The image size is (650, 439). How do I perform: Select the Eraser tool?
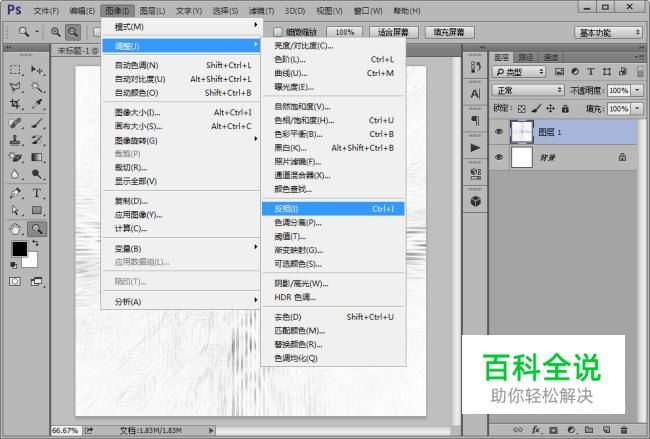[15, 157]
